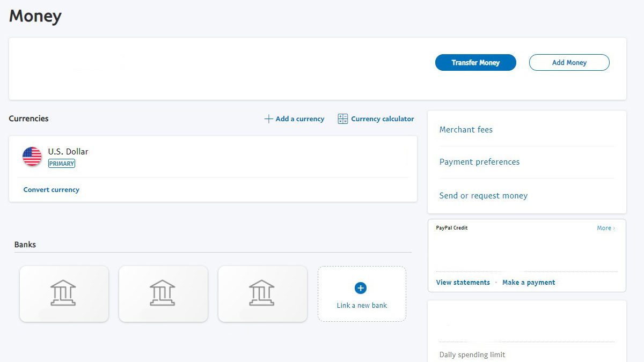Expand PayPal Credit with More chevron
Screen dimensions: 644x362
(x=606, y=228)
